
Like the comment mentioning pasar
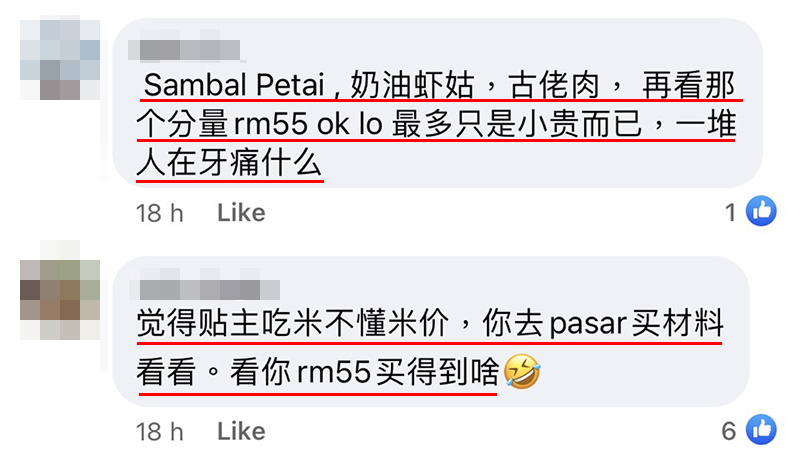point(241,432)
